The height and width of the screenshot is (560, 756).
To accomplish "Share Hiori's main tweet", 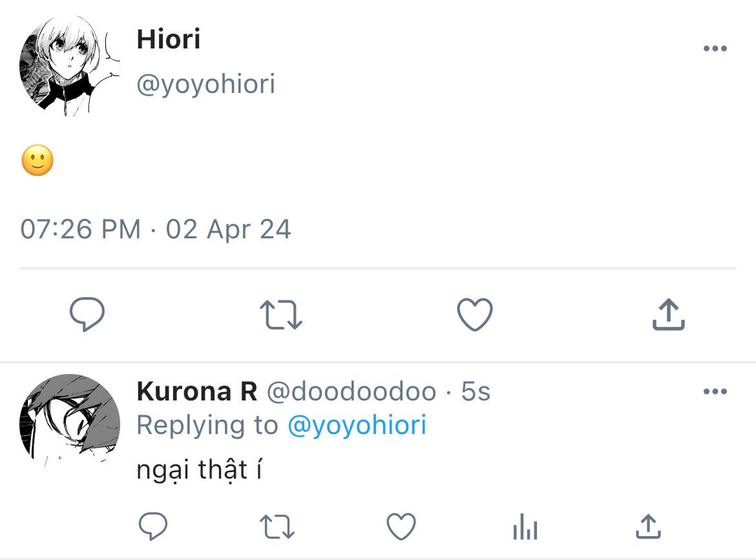I will pos(668,315).
